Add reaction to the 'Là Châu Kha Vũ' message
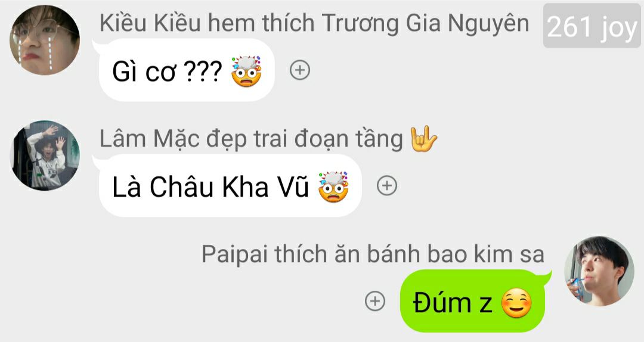Image resolution: width=644 pixels, height=342 pixels. [x=387, y=185]
